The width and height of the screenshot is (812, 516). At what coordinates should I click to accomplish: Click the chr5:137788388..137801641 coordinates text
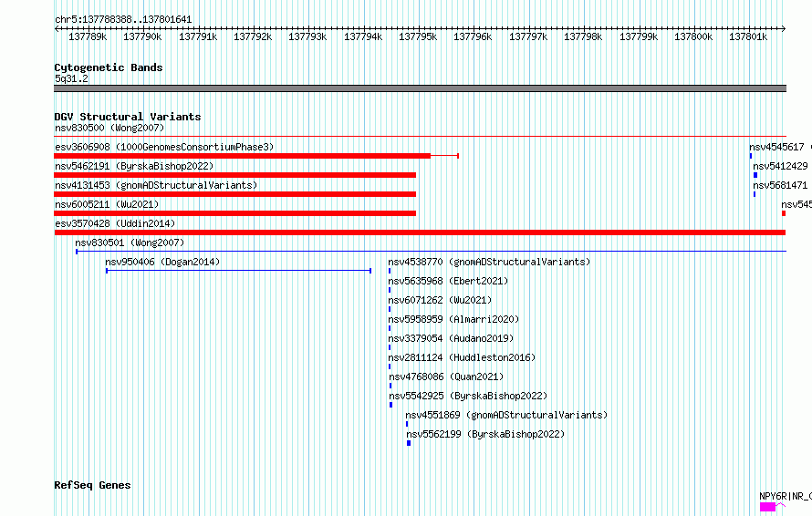[123, 20]
